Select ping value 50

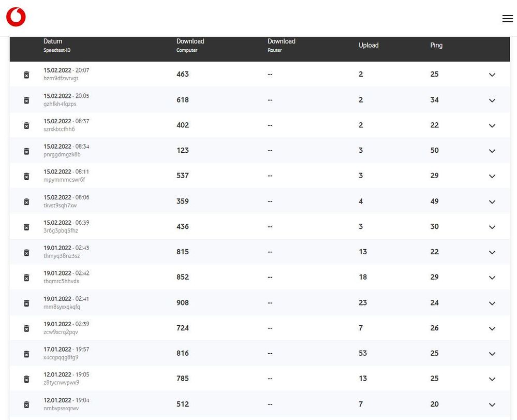point(435,150)
